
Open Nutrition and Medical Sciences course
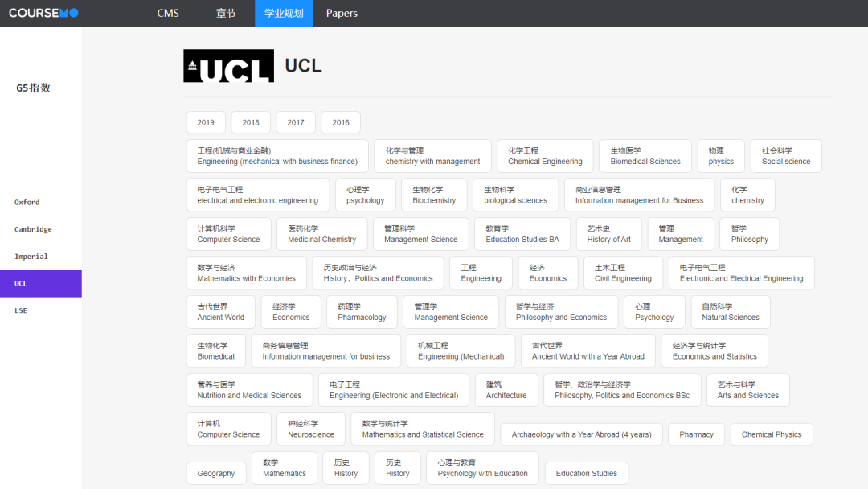point(250,390)
